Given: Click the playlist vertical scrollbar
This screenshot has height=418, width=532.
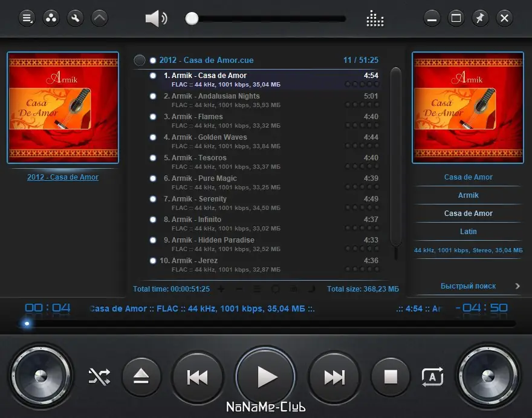Looking at the screenshot, I should [395, 156].
